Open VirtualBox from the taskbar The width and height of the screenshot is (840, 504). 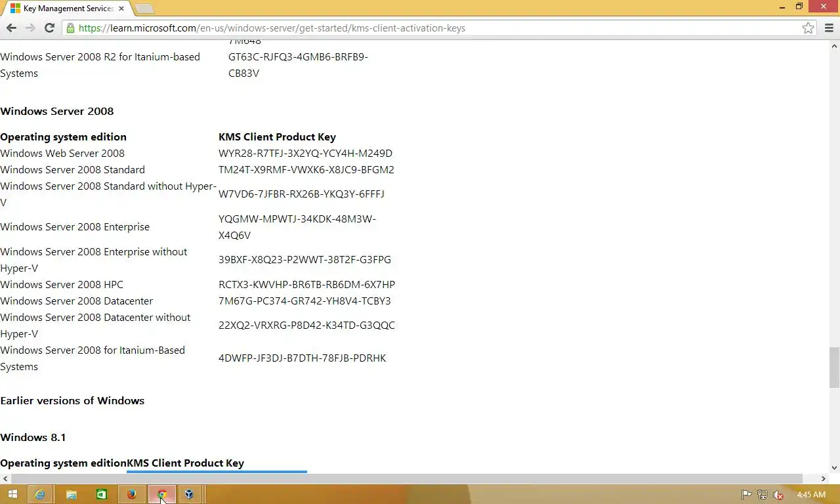(189, 494)
